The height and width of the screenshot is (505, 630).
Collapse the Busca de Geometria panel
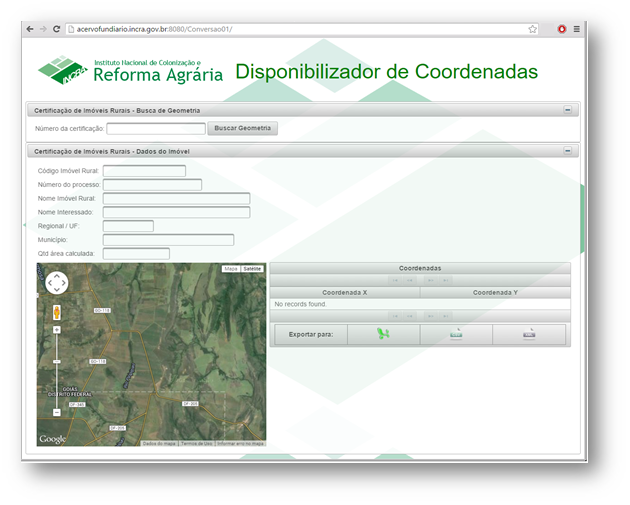[x=568, y=110]
